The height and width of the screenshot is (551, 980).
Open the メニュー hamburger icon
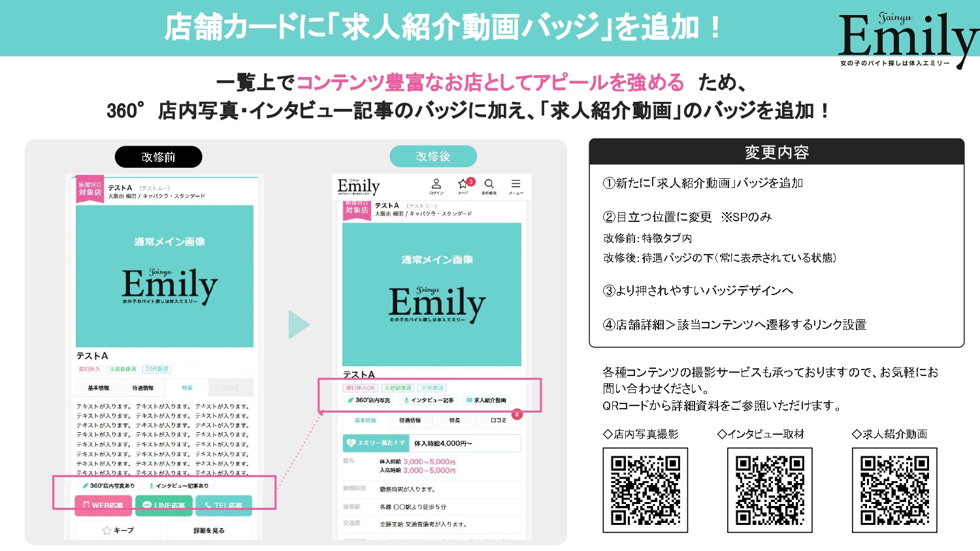[x=515, y=184]
